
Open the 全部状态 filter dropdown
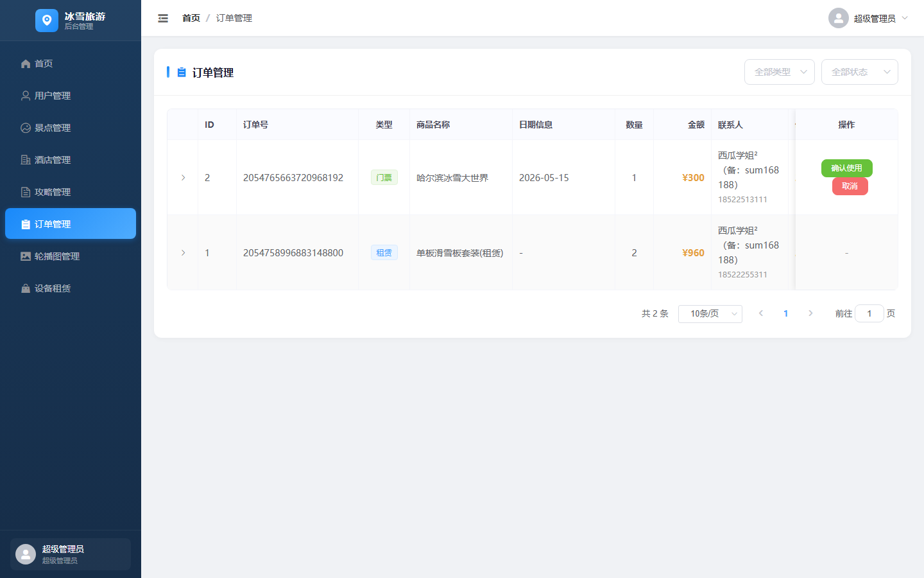tap(860, 72)
